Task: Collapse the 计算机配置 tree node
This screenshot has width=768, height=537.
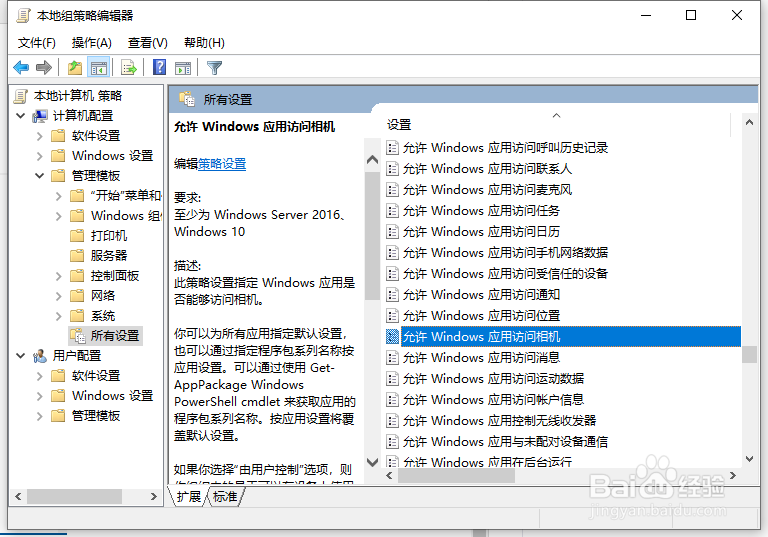Action: point(21,116)
